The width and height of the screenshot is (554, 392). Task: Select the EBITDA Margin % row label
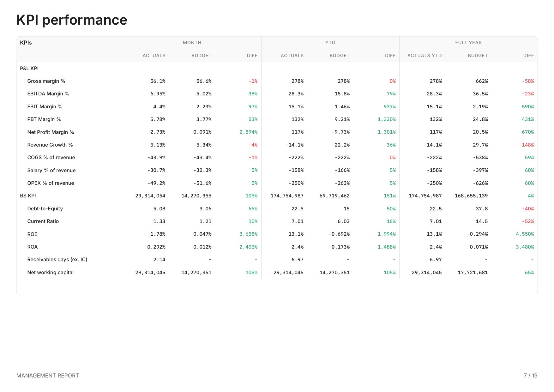tap(48, 94)
